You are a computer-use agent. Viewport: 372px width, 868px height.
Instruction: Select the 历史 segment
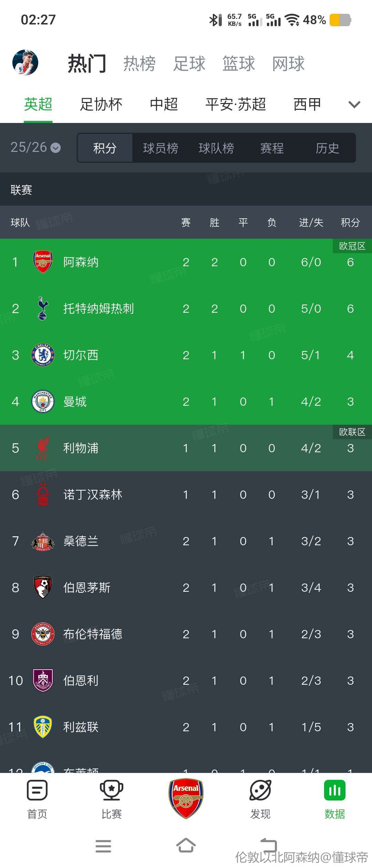coord(328,148)
